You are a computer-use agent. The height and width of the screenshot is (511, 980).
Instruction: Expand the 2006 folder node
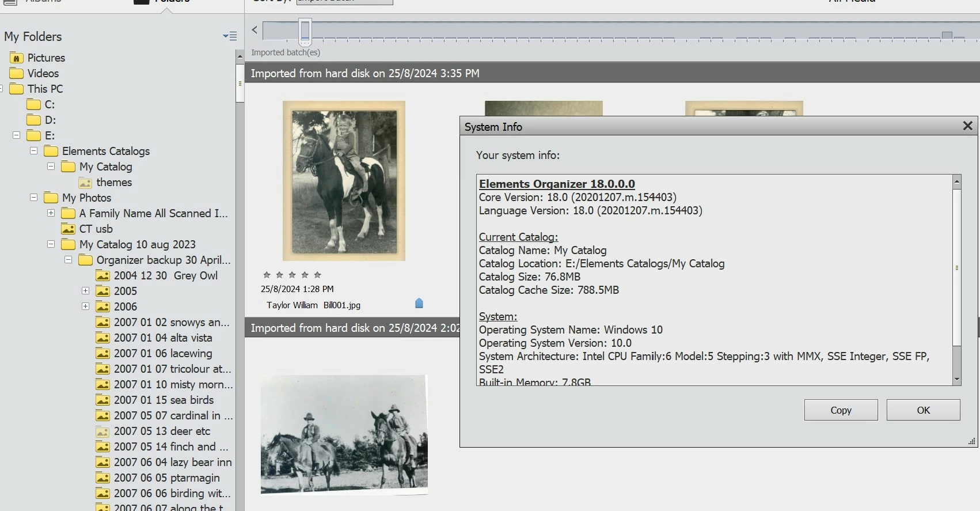[85, 306]
